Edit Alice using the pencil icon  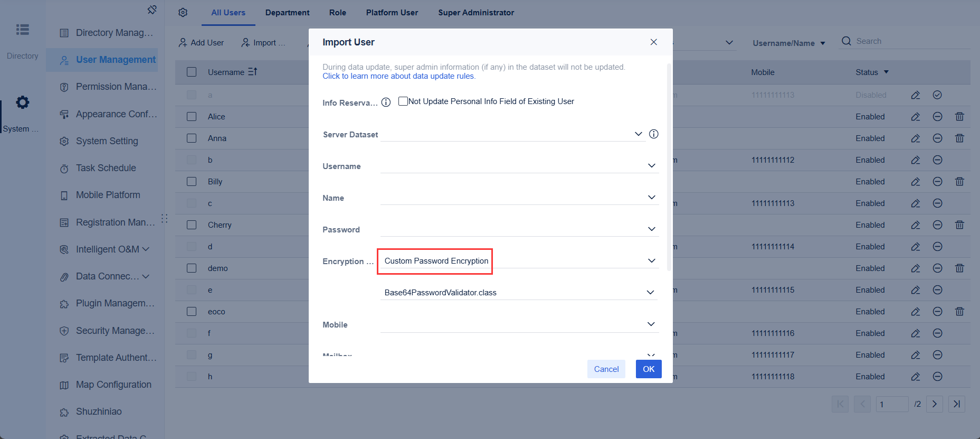click(915, 116)
